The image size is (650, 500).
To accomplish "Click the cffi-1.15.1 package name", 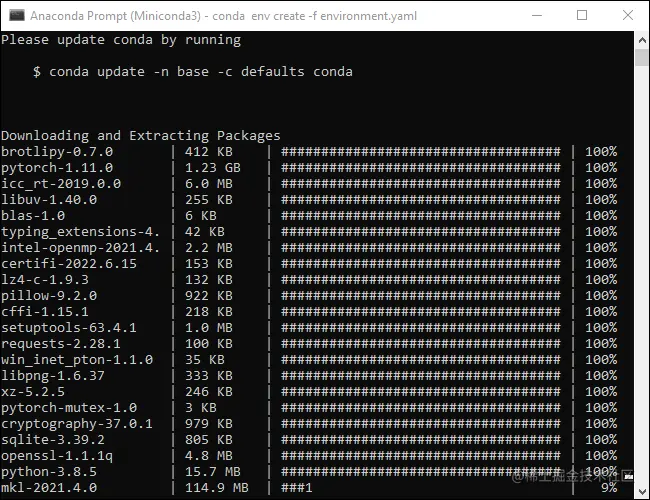I will 45,312.
